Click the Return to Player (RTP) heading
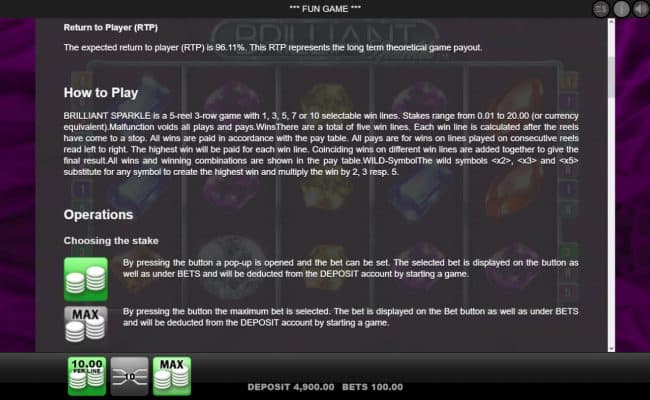The height and width of the screenshot is (400, 650). point(111,28)
